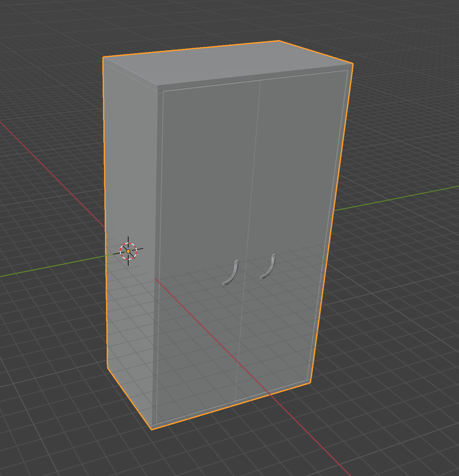Click the 3D cursor crosshair

128,251
